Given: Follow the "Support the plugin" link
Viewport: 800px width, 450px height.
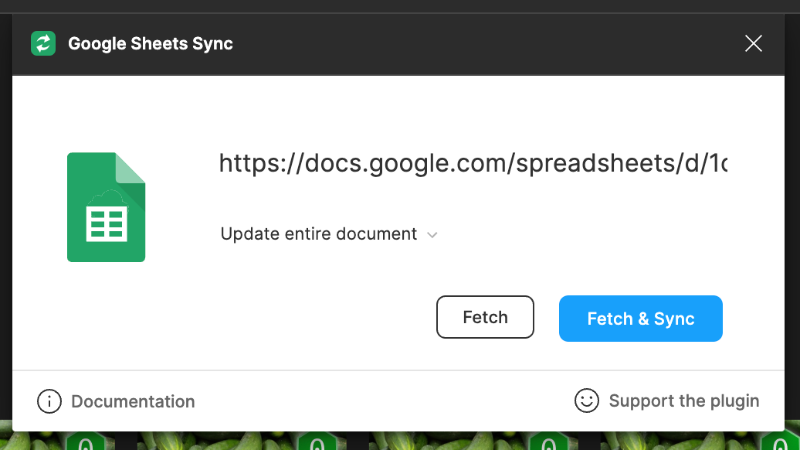Looking at the screenshot, I should (684, 401).
